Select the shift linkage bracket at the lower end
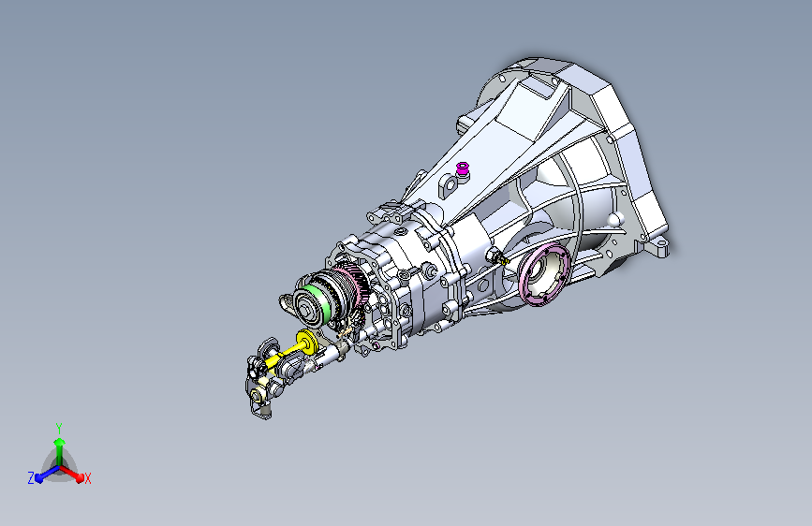 261,393
